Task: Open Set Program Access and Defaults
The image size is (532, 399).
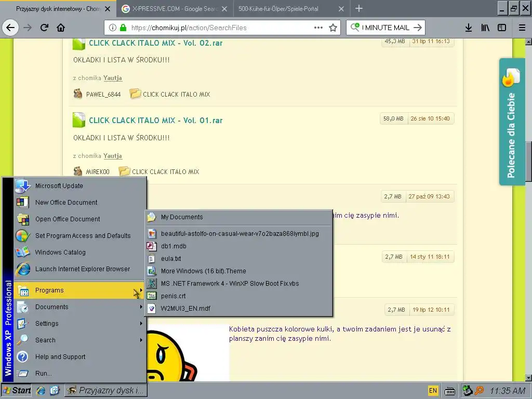Action: 80,235
